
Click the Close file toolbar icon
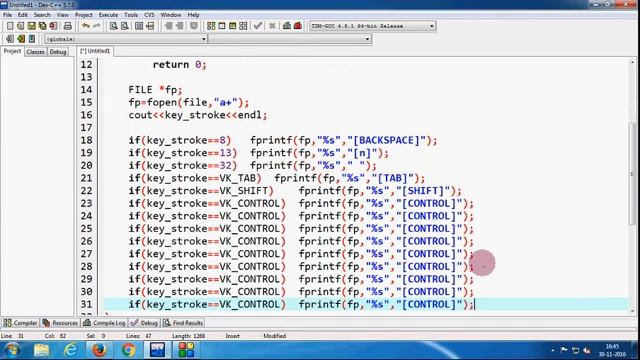(x=53, y=26)
